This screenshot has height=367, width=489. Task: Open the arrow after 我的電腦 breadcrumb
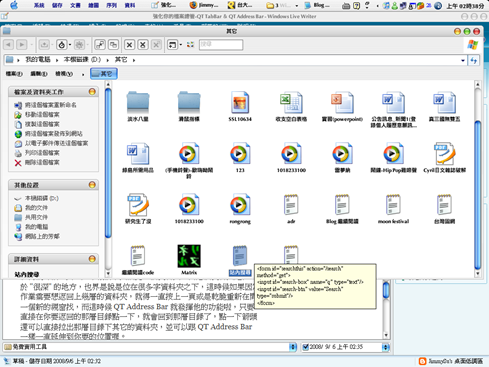(x=57, y=60)
